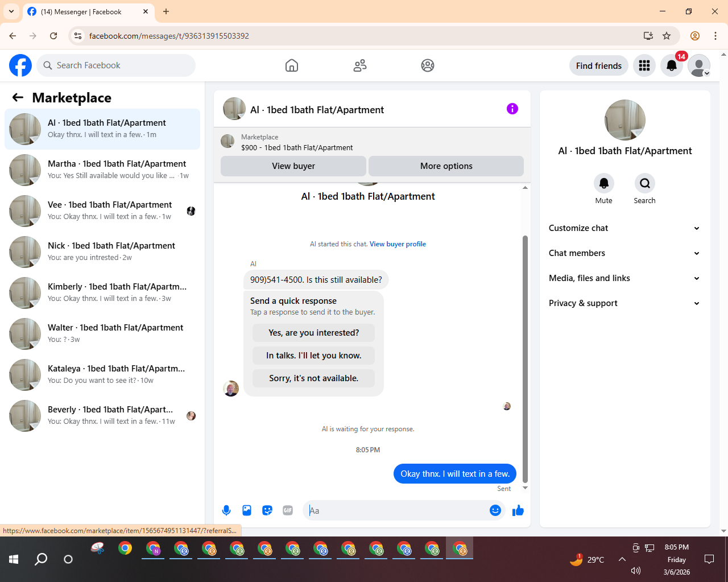Expand Customize chat section

(624, 228)
